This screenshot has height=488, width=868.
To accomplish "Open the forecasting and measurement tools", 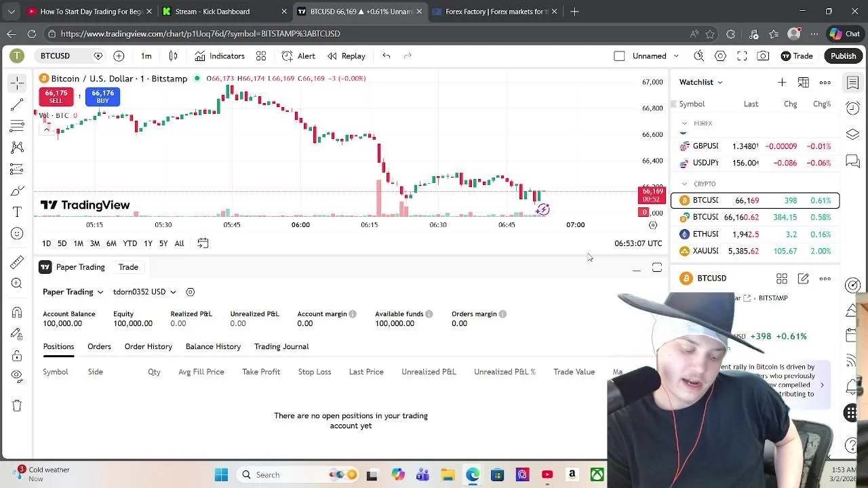I will 17,169.
